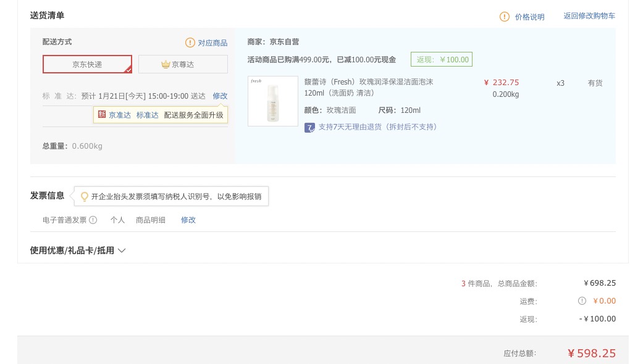
Task: Select 京东快递 delivery option
Action: tap(87, 64)
